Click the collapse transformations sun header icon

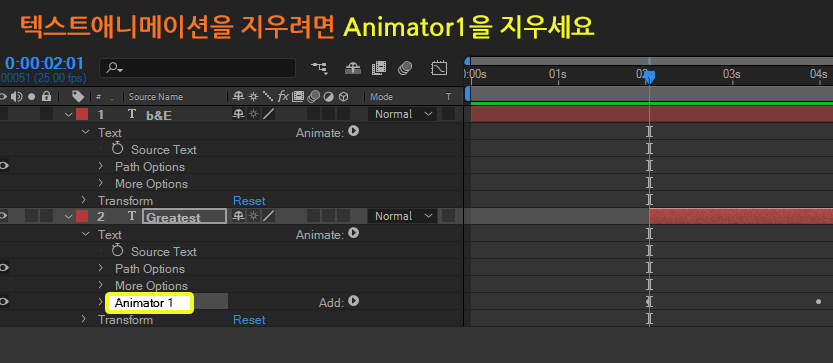tap(254, 96)
